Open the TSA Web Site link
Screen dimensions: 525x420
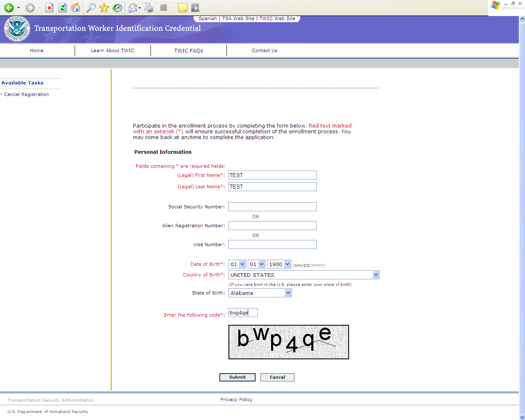(x=238, y=18)
